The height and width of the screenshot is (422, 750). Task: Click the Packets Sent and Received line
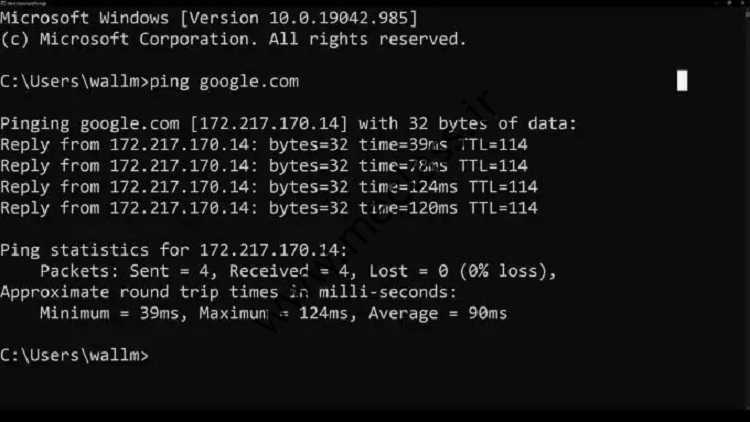point(298,271)
